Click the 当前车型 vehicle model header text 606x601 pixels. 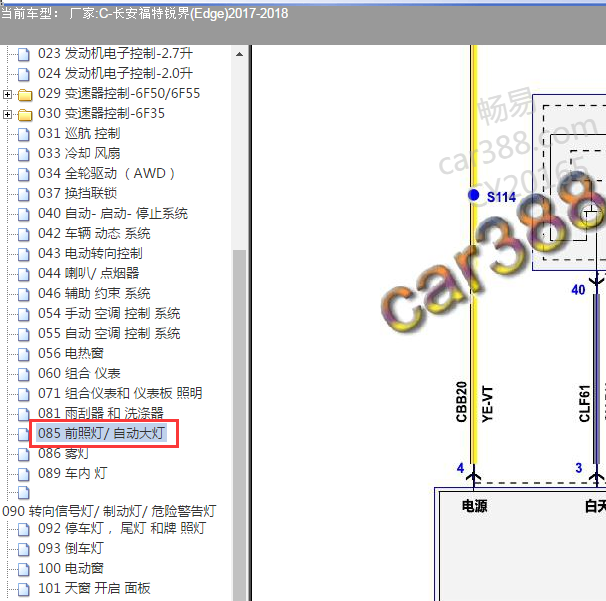pos(145,14)
